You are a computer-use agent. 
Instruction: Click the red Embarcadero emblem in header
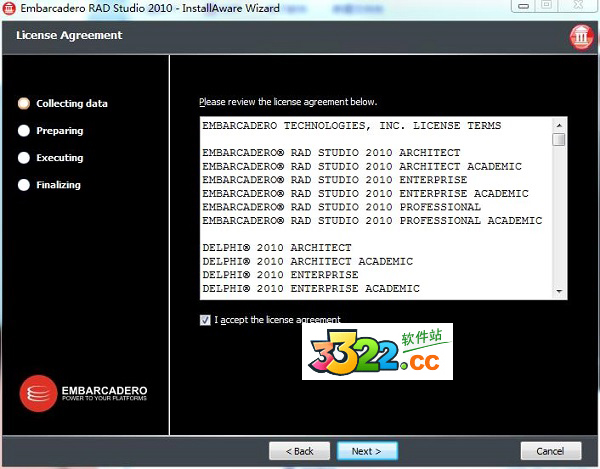pyautogui.click(x=580, y=37)
